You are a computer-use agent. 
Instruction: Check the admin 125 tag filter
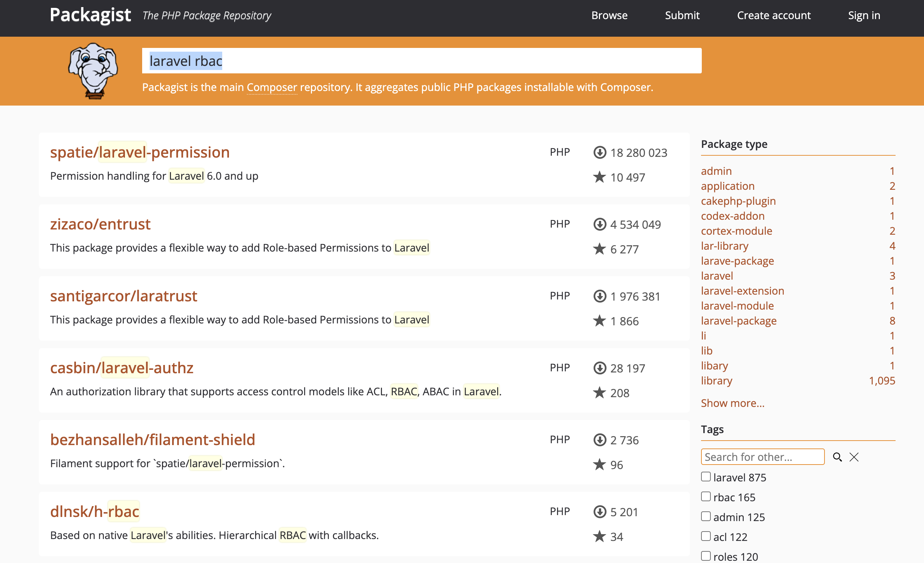[706, 517]
